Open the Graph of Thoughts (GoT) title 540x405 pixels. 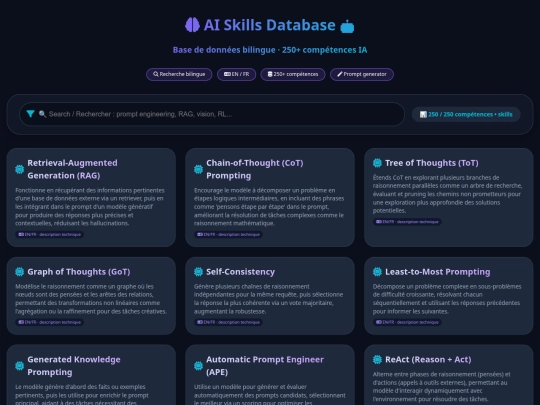tap(79, 272)
